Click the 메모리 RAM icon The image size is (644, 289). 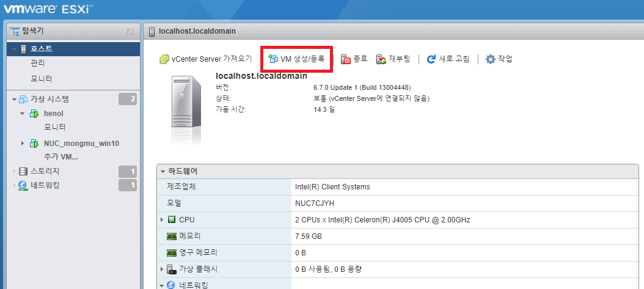171,236
